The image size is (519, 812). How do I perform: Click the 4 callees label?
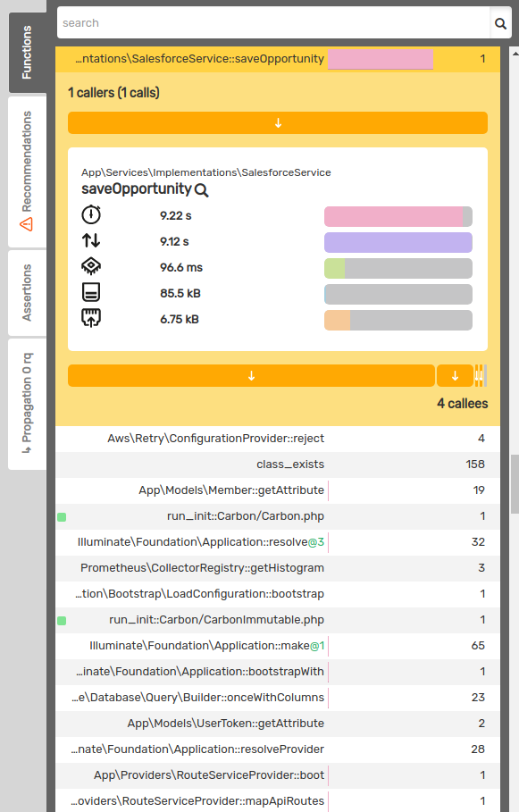[x=463, y=404]
